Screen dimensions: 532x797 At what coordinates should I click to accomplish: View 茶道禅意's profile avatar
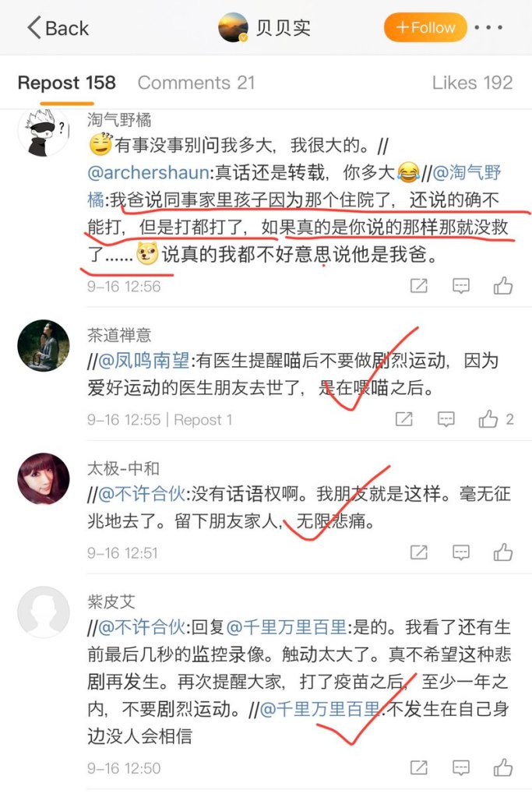click(x=43, y=346)
